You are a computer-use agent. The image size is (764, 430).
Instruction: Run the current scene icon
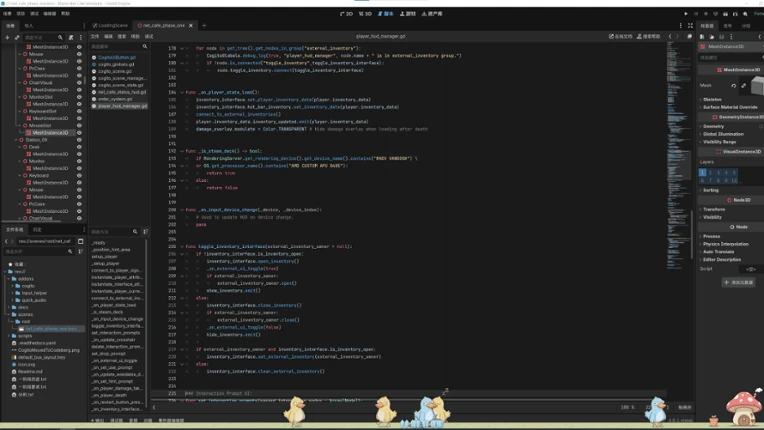pyautogui.click(x=725, y=14)
